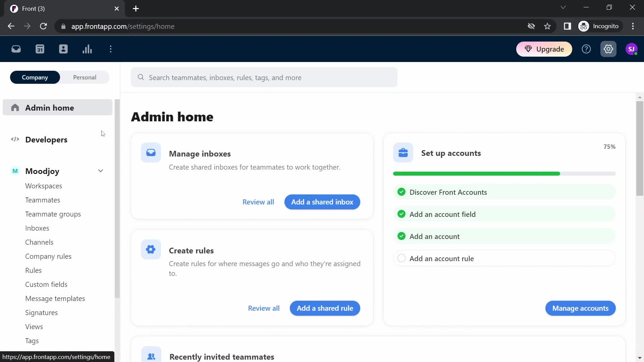Click the settings search input field

coord(264,77)
